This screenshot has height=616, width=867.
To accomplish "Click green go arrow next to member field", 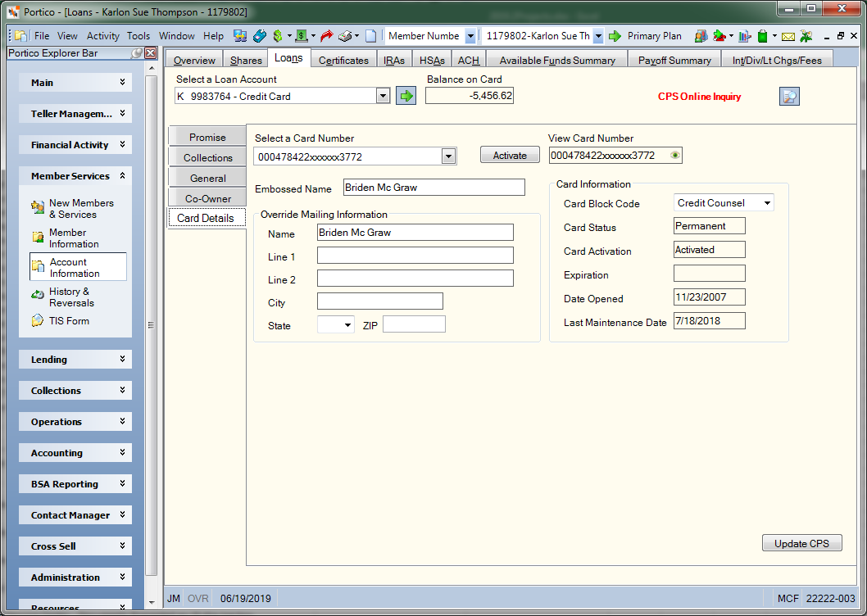I will 615,36.
